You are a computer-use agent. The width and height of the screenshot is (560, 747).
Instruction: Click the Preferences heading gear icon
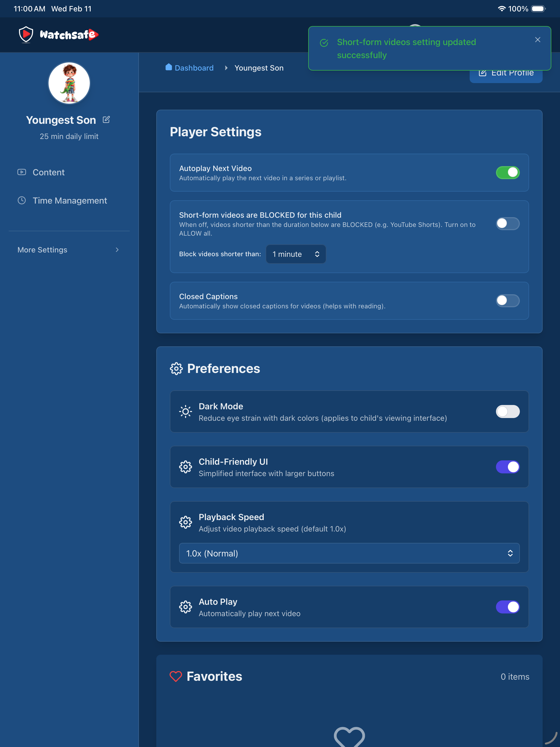[176, 369]
